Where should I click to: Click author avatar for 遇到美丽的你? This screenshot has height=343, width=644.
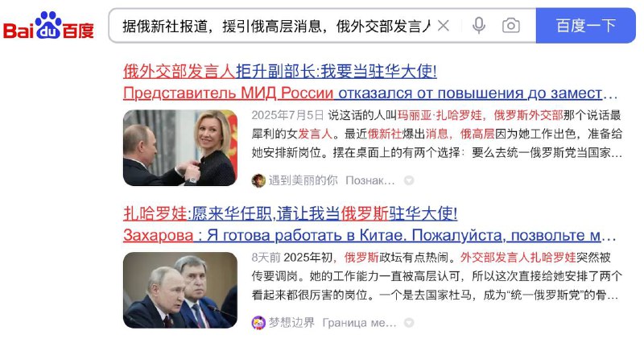coord(258,180)
